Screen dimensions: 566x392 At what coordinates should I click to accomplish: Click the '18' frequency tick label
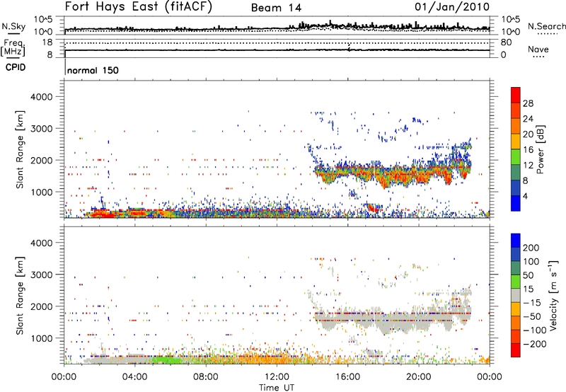(47, 42)
